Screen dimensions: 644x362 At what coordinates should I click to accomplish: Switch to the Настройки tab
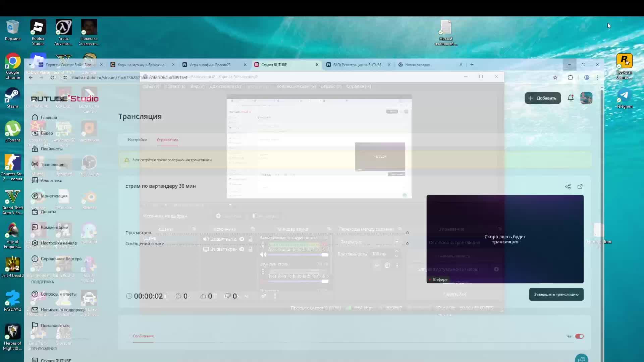pos(137,140)
